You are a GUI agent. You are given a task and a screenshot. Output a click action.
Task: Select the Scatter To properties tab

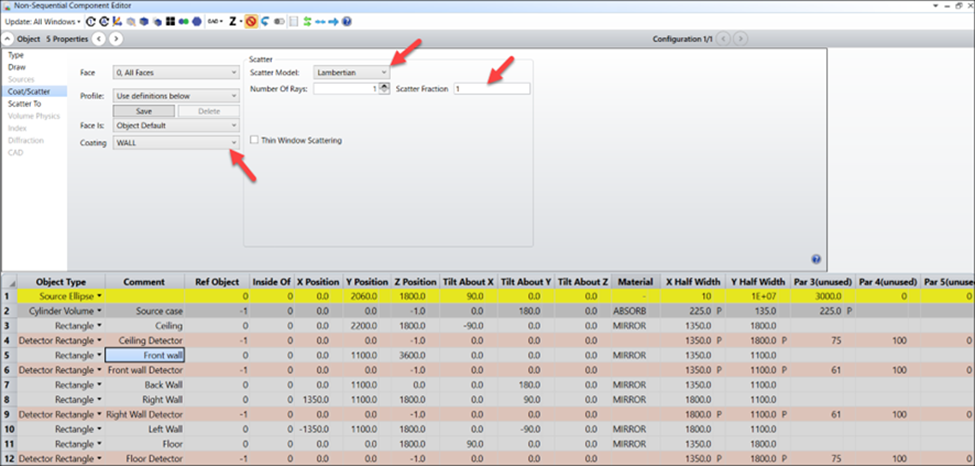click(x=24, y=103)
